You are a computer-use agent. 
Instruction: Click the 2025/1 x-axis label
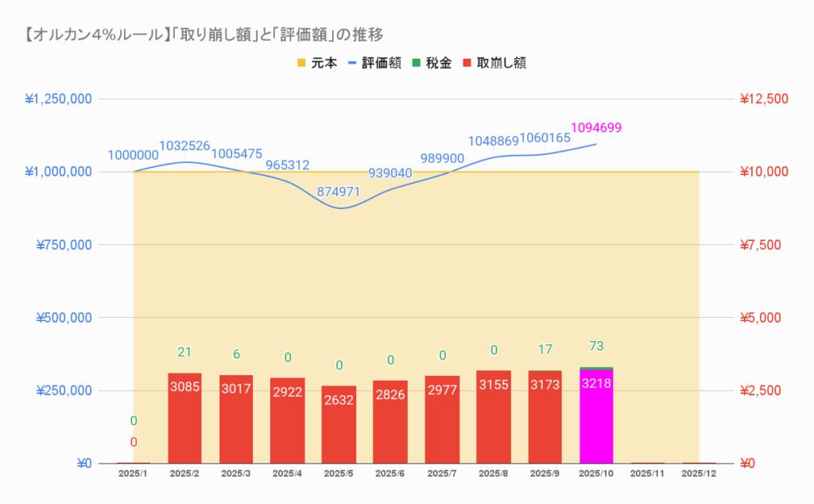coord(133,473)
